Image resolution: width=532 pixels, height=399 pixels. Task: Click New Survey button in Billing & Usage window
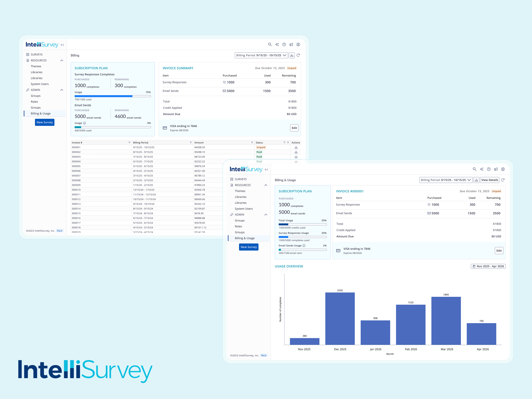(x=249, y=247)
